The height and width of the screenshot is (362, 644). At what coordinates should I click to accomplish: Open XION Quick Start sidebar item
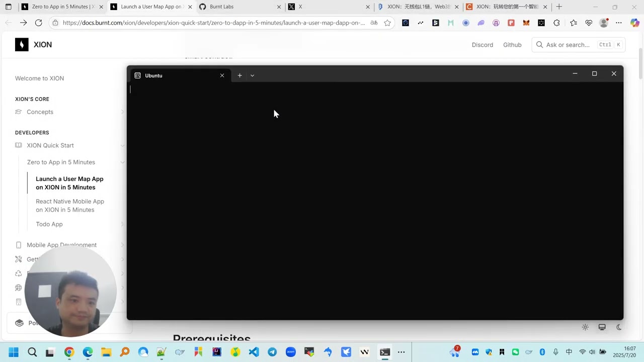point(50,145)
